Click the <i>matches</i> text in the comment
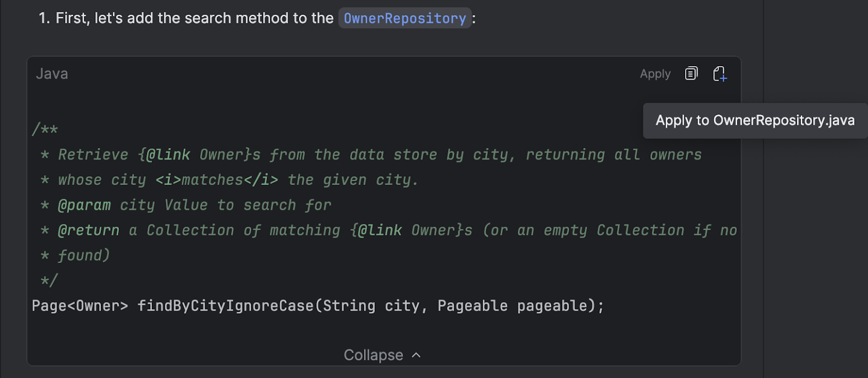The height and width of the screenshot is (378, 868). point(216,180)
